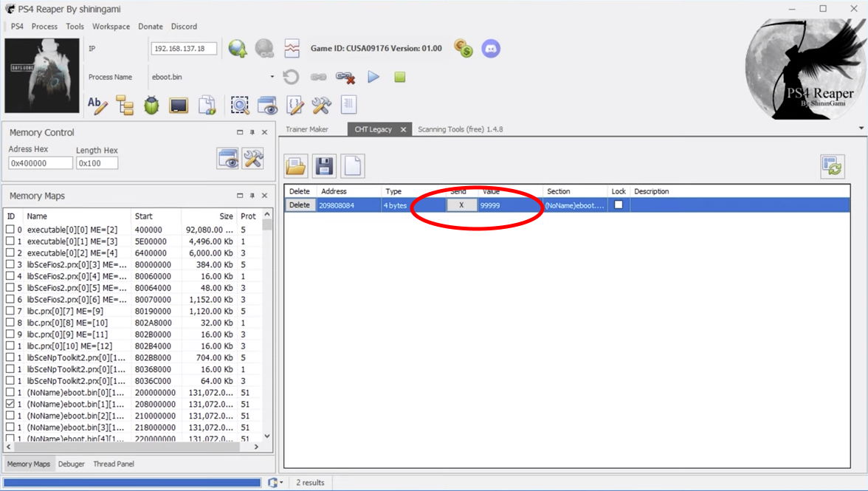Click the blue play resume process icon

(x=373, y=77)
